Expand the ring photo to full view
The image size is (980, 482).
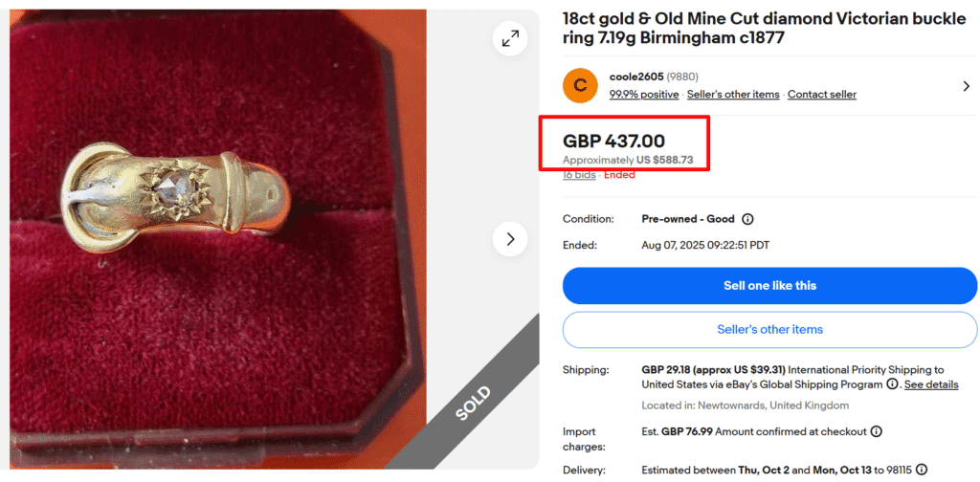(x=510, y=38)
